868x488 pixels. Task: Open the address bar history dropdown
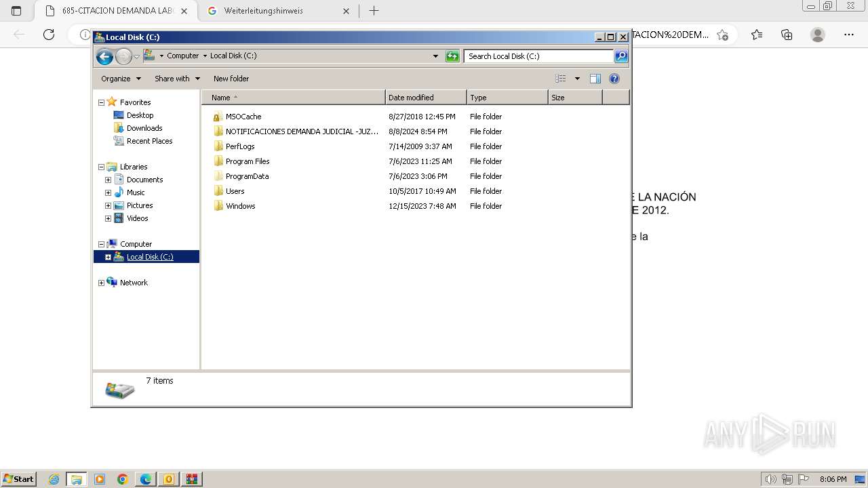point(435,56)
